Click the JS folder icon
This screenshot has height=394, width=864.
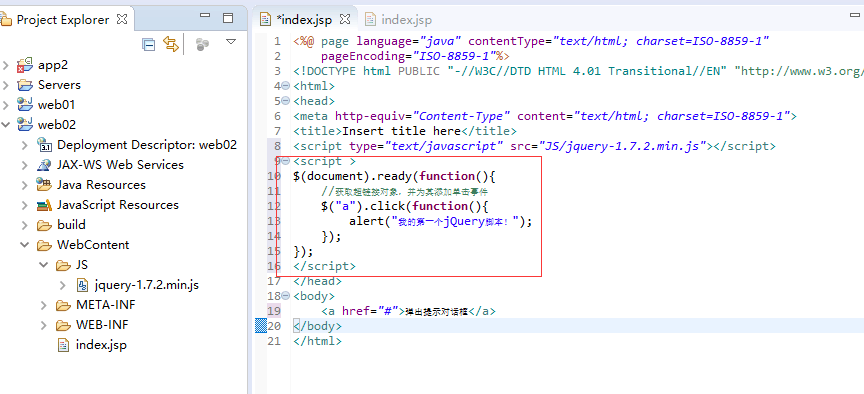click(x=63, y=265)
